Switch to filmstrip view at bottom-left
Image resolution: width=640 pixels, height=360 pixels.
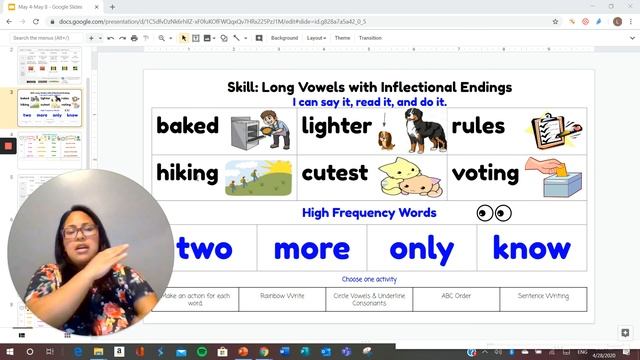tap(22, 335)
